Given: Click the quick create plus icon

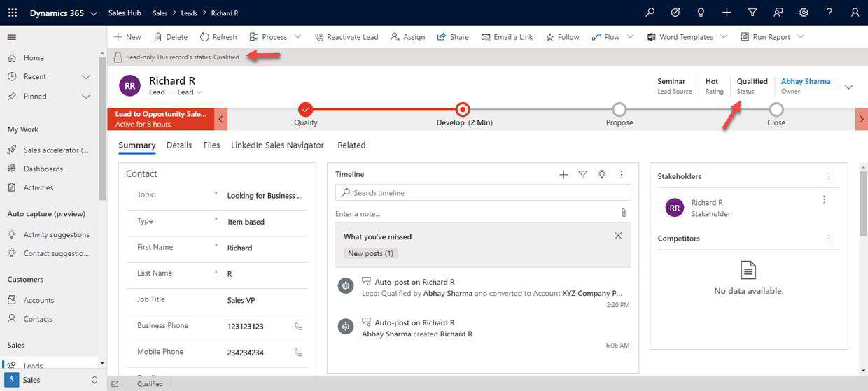Looking at the screenshot, I should click(727, 13).
